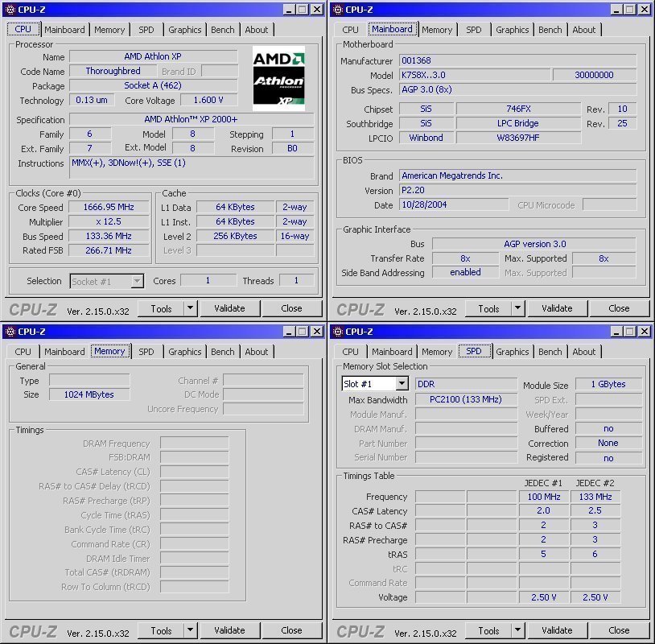Click the motherboard Model value K7S8X..3.0
This screenshot has width=655, height=644.
475,75
